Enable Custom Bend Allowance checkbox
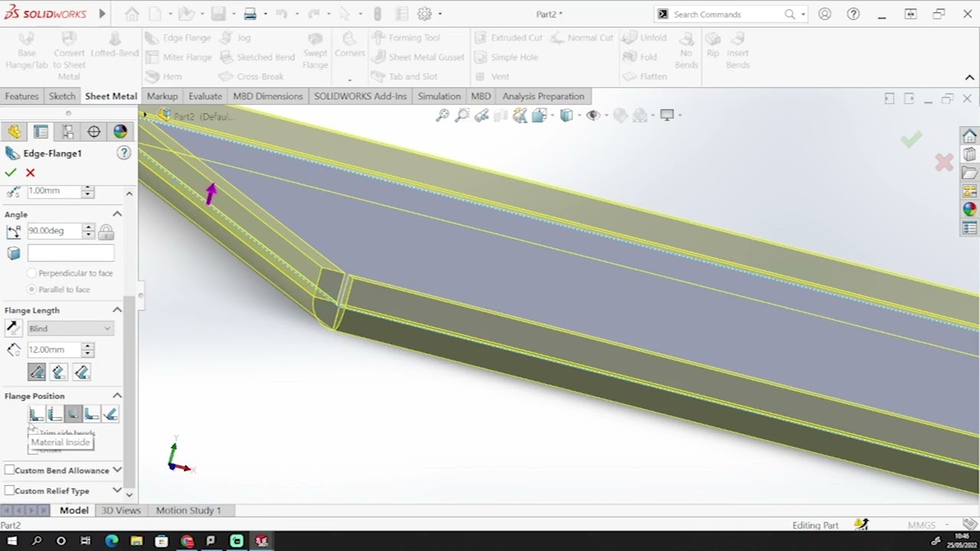Image resolution: width=980 pixels, height=551 pixels. point(9,470)
